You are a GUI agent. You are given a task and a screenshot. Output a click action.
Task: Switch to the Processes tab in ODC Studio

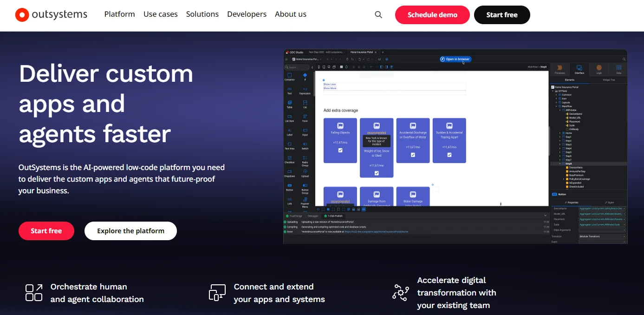(560, 69)
